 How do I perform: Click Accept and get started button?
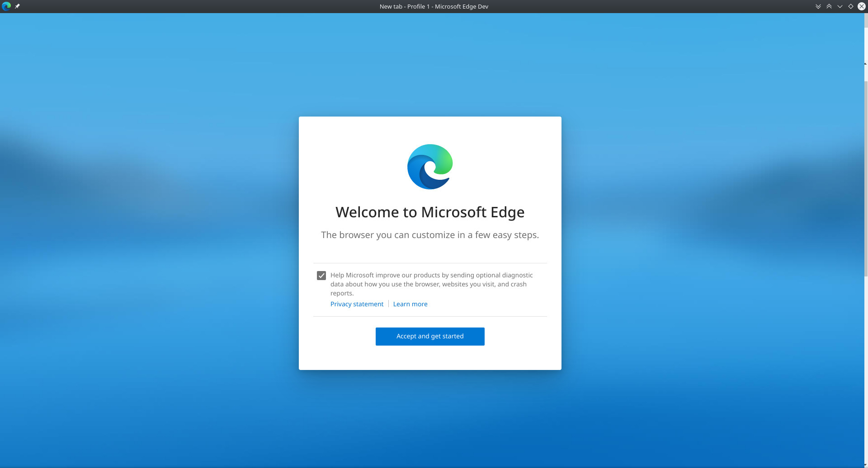(430, 337)
